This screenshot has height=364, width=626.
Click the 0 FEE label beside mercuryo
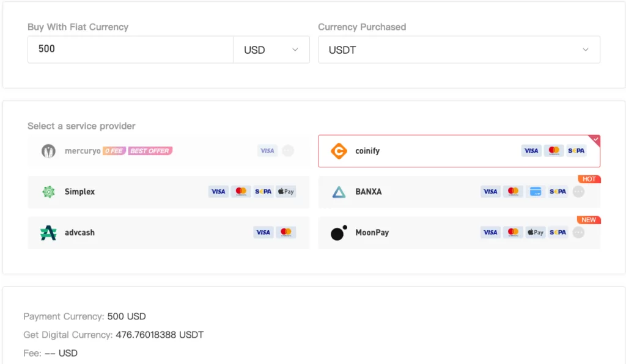[114, 150]
